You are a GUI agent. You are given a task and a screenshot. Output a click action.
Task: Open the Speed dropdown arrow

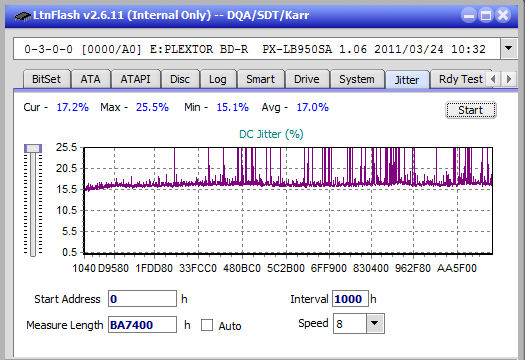coord(375,323)
